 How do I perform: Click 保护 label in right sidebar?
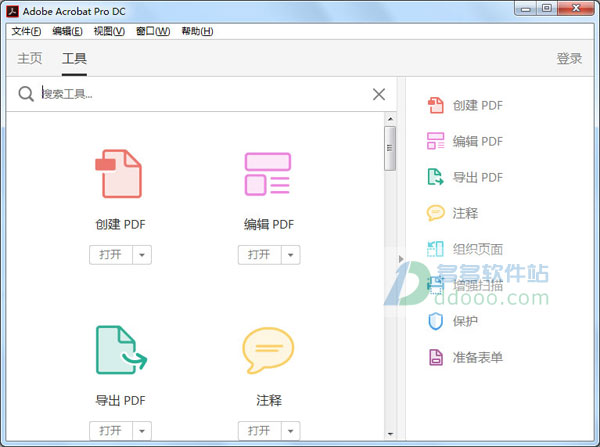[465, 321]
